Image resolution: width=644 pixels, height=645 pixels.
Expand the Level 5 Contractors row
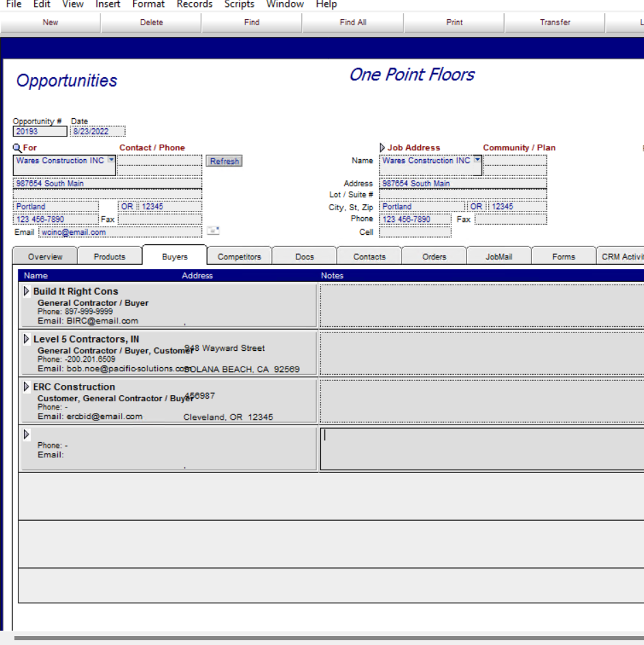27,339
